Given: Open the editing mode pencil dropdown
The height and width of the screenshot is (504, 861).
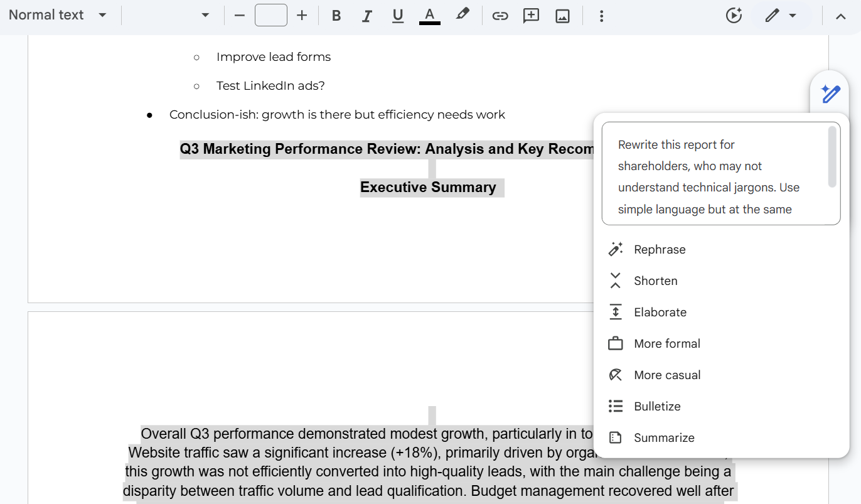Looking at the screenshot, I should 781,16.
